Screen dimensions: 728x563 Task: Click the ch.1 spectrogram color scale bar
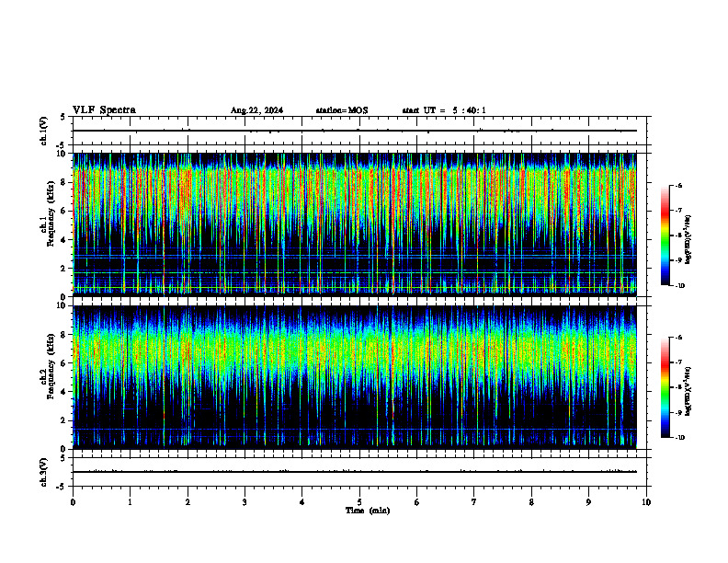665,236
